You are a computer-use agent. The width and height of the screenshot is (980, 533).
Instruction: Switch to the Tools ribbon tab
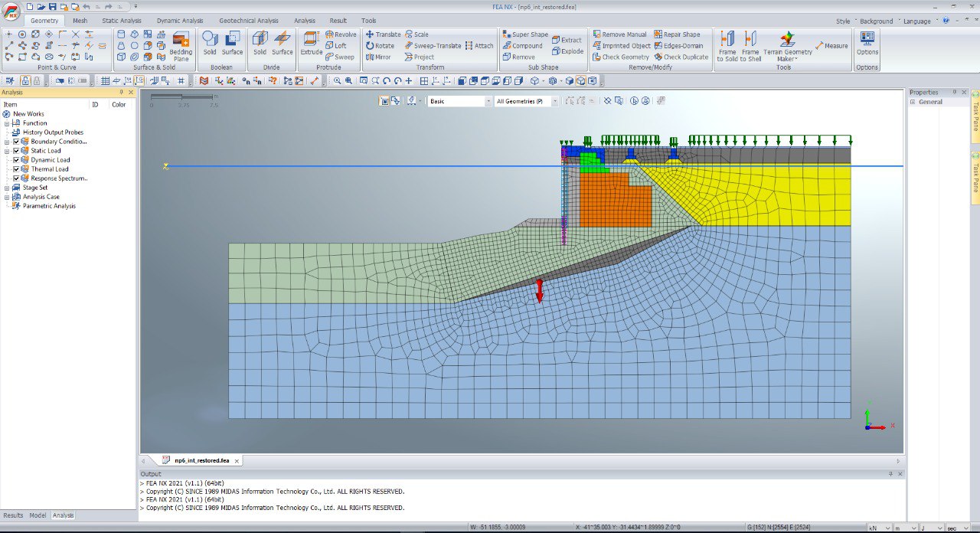[x=369, y=21]
